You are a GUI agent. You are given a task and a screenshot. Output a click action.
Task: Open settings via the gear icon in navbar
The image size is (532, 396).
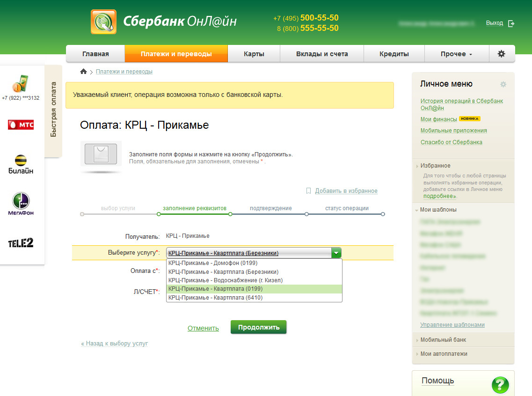(x=501, y=54)
